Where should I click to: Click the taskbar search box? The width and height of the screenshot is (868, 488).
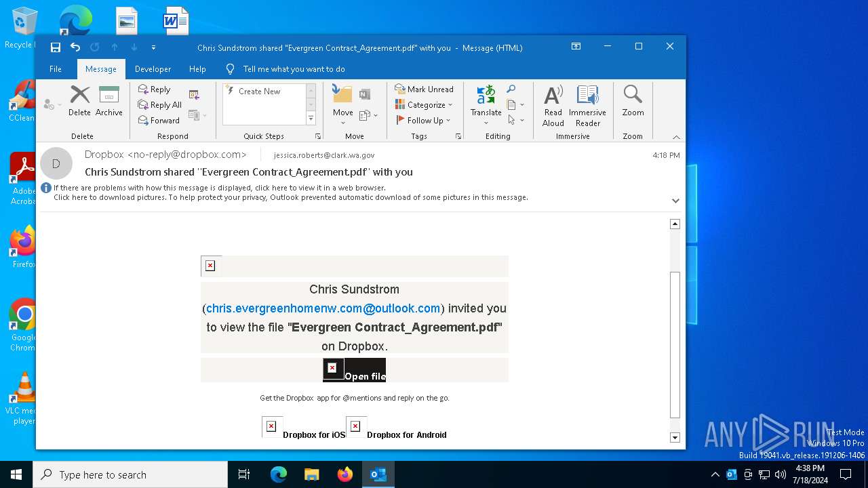pyautogui.click(x=130, y=474)
